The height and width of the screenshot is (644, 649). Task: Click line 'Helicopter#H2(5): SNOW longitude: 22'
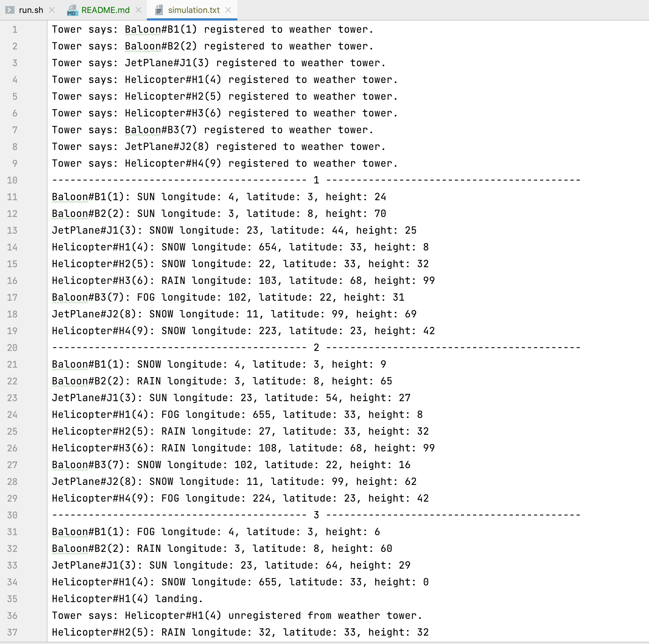240,264
